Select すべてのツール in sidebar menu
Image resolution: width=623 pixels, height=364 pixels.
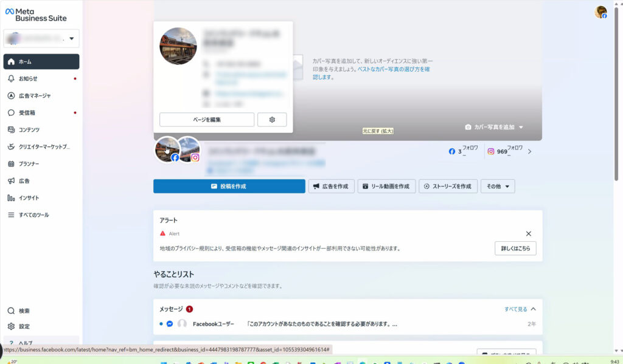(33, 215)
